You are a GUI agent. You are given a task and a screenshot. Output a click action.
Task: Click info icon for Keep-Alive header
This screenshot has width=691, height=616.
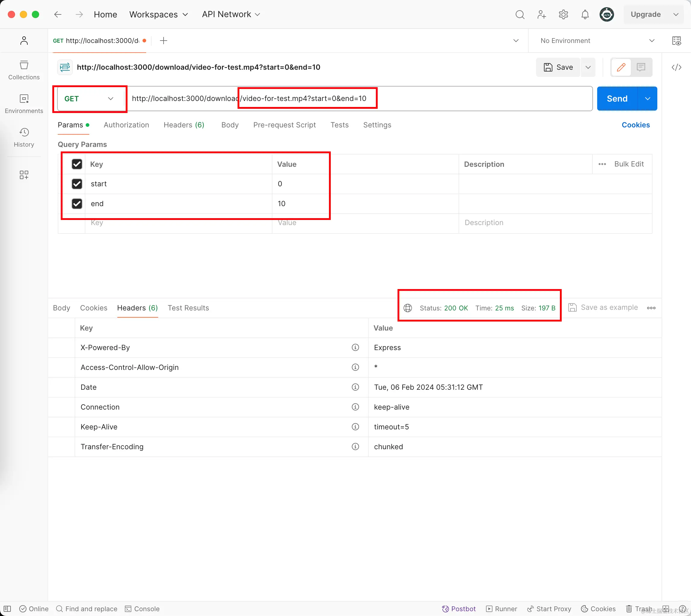355,427
